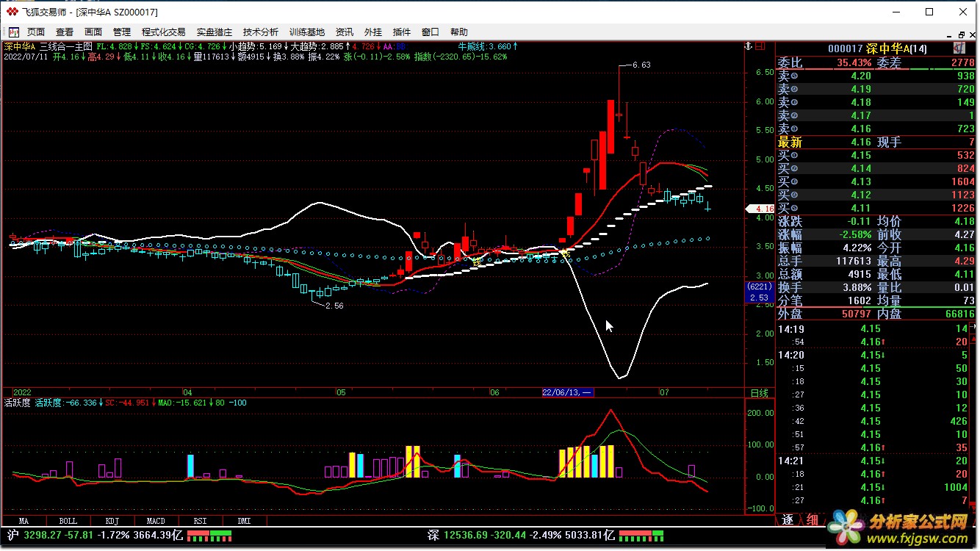The height and width of the screenshot is (551, 980).
Task: Click the Shenzhen index 12536.69 in status bar
Action: click(467, 535)
